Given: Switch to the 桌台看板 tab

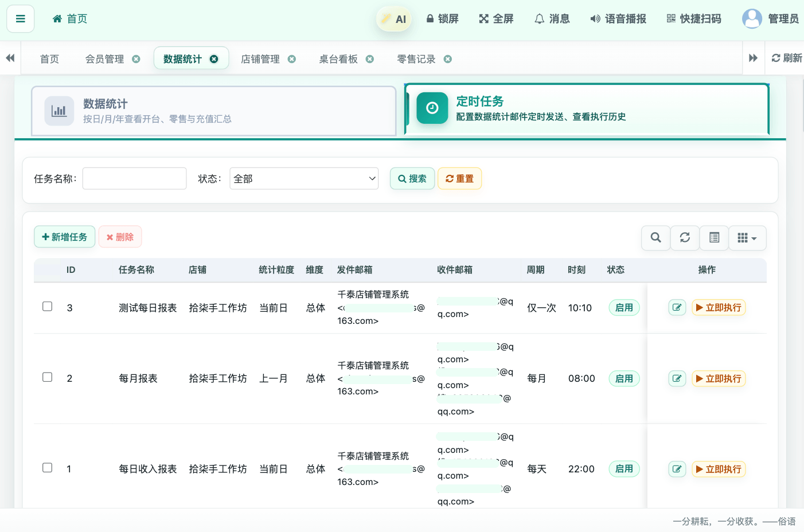Looking at the screenshot, I should (x=338, y=59).
